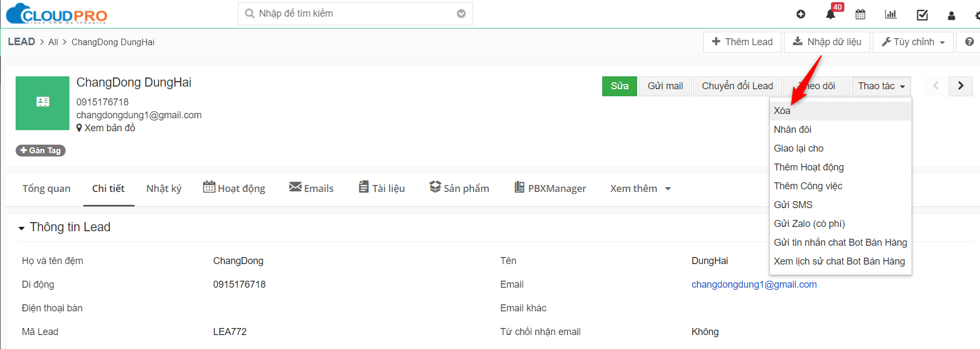Click the search magnifier icon
The height and width of the screenshot is (349, 980).
coord(250,13)
